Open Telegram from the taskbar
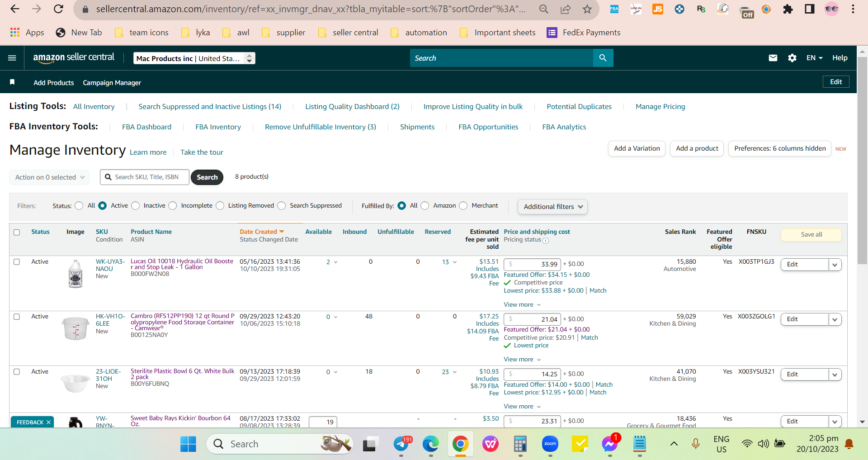The width and height of the screenshot is (868, 460). tap(401, 444)
